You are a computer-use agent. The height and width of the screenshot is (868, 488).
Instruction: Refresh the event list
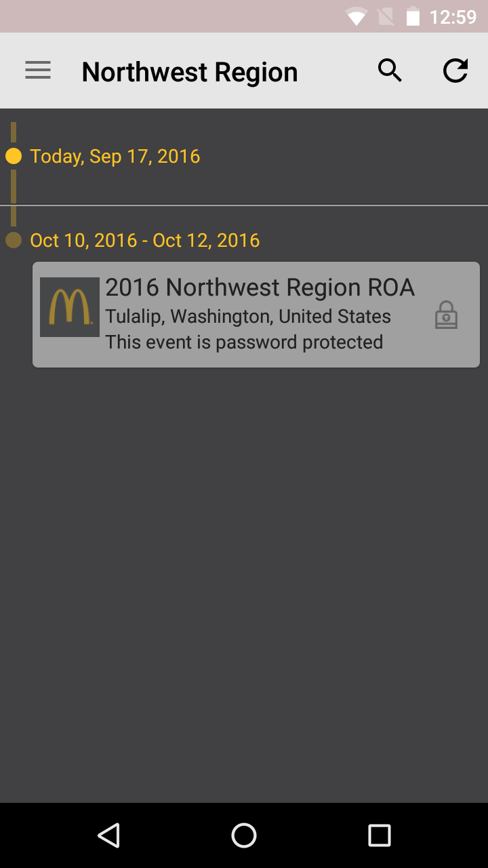[455, 71]
